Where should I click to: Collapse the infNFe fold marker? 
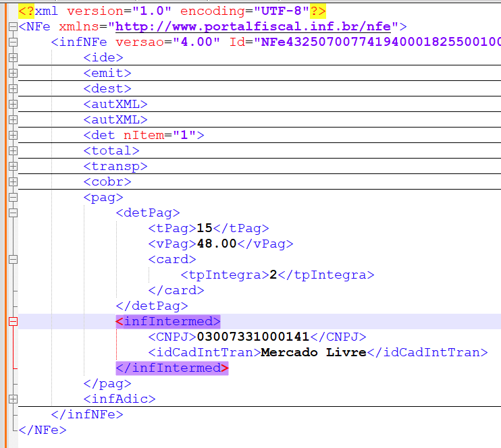(x=13, y=42)
